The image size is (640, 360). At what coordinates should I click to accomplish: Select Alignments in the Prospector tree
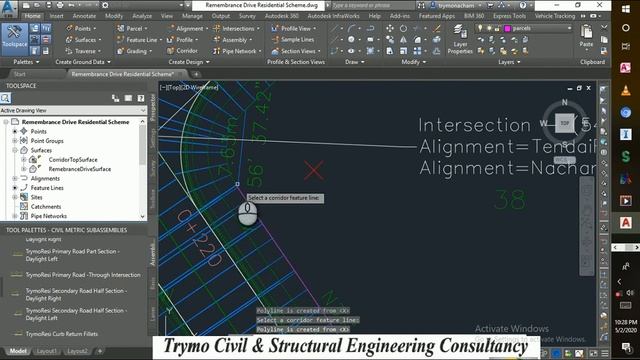[45, 178]
